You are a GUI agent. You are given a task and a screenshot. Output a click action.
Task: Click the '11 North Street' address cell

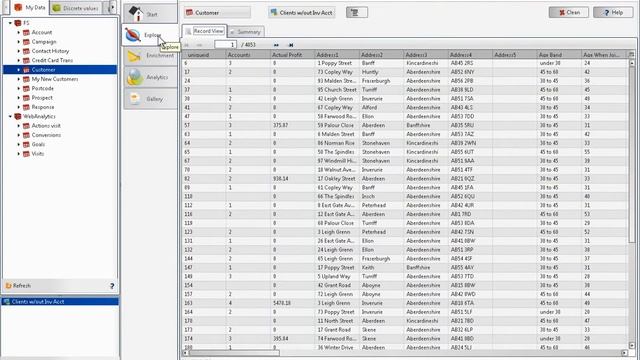click(336, 321)
